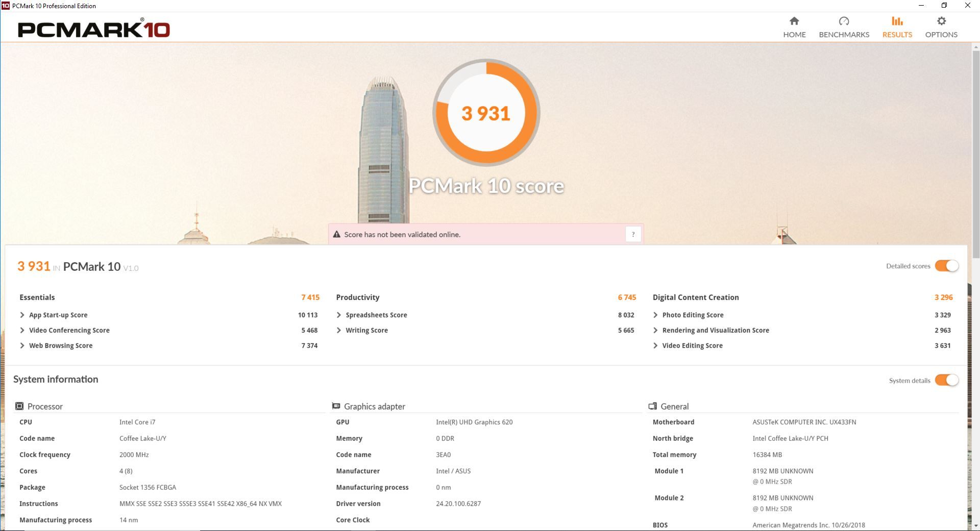Image resolution: width=980 pixels, height=531 pixels.
Task: Click the General system icon
Action: (x=652, y=406)
